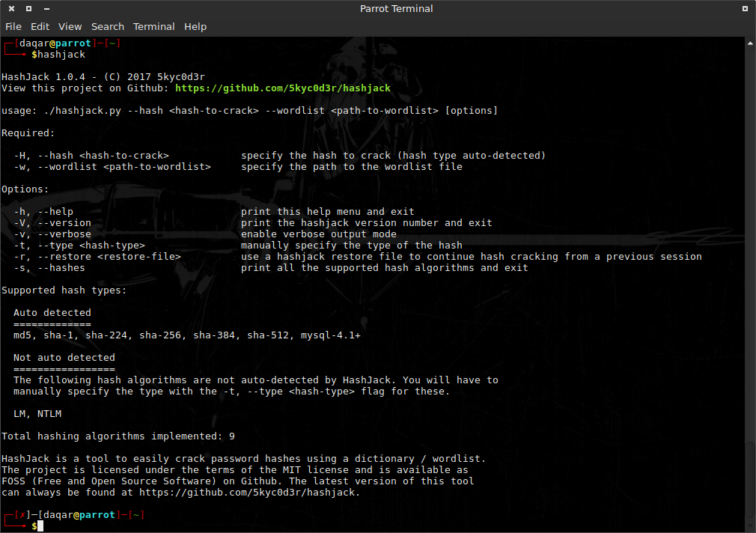Click the GitHub URL in the final paragraph

pos(247,493)
